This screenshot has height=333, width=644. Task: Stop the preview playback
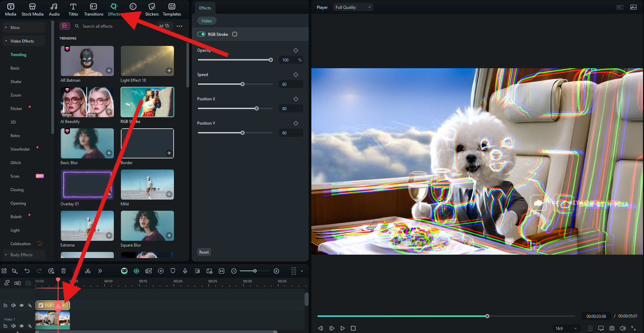point(353,328)
